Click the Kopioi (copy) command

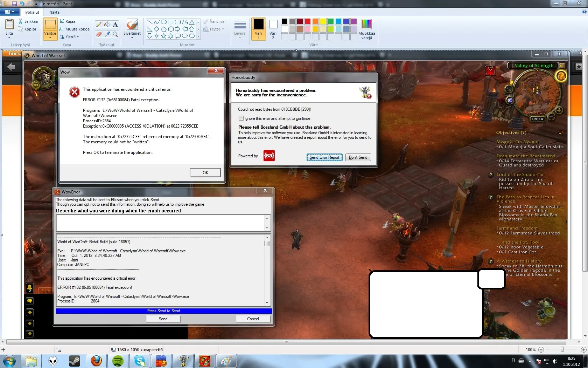pyautogui.click(x=27, y=29)
